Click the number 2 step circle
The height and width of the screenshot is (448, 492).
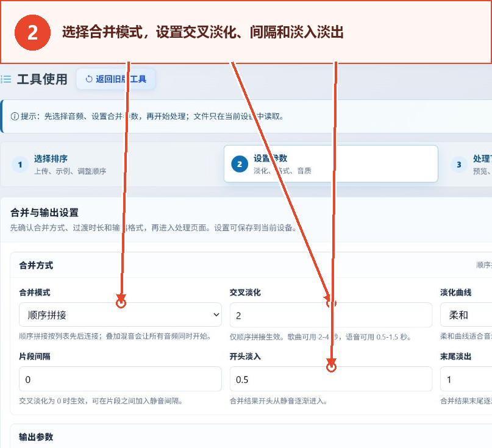click(240, 164)
